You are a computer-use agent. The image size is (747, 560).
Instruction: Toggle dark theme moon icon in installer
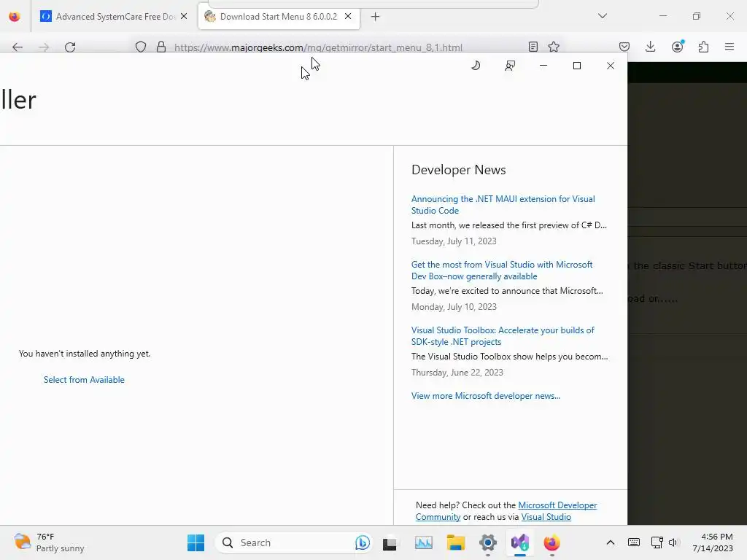(476, 65)
